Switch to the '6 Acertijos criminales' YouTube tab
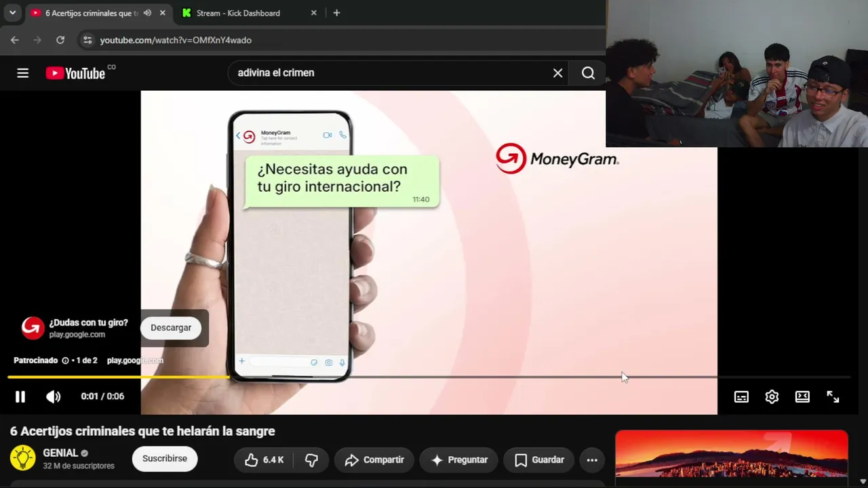This screenshot has height=488, width=868. pyautogui.click(x=90, y=13)
